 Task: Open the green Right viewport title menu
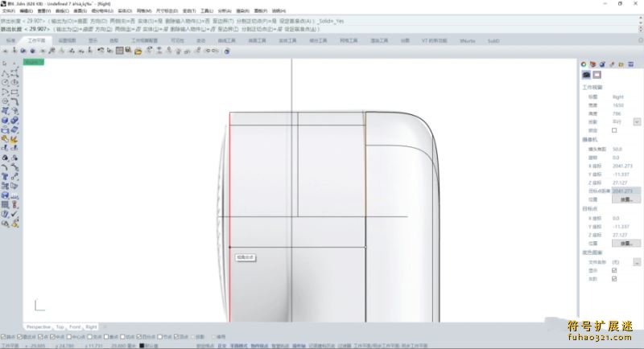34,62
